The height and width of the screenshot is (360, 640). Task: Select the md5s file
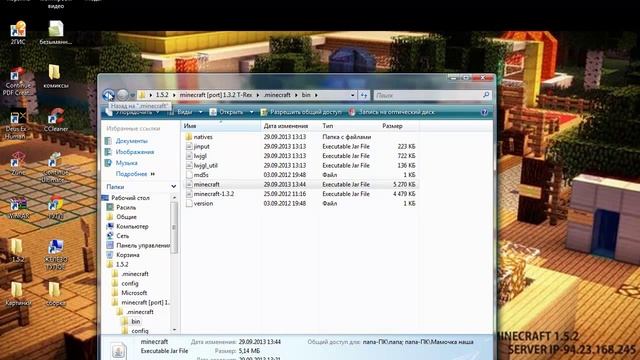tap(201, 175)
